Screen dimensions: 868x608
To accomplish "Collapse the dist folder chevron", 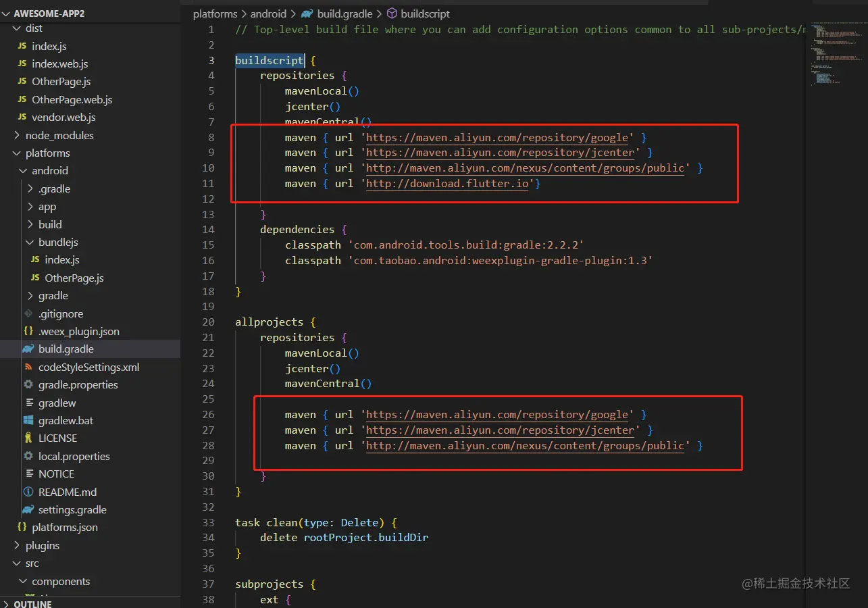I will 18,28.
